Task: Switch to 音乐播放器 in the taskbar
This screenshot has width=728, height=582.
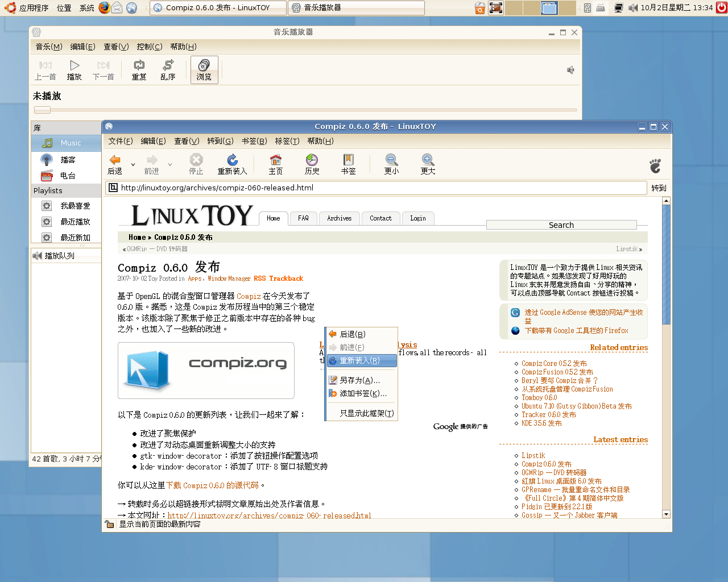Action: pos(357,7)
